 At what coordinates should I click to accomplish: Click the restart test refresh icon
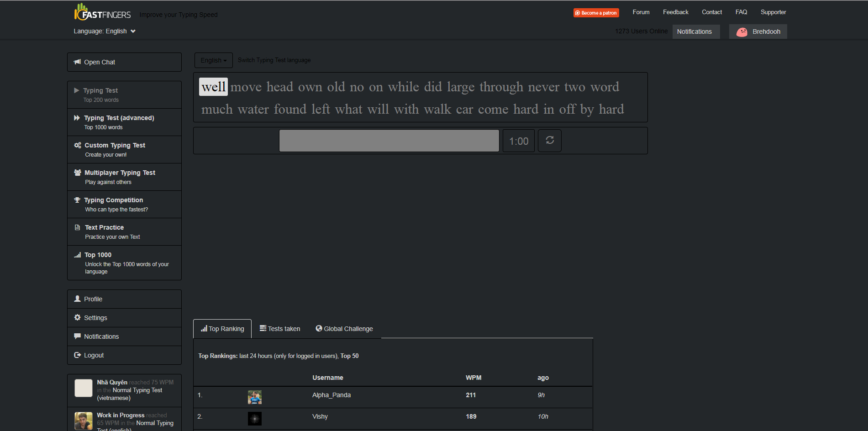[549, 141]
